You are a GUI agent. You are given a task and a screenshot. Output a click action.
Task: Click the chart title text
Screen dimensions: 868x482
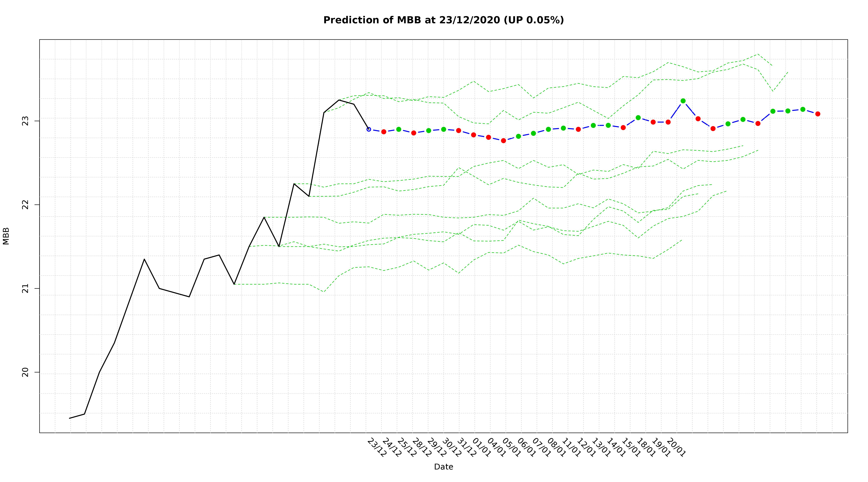(443, 20)
